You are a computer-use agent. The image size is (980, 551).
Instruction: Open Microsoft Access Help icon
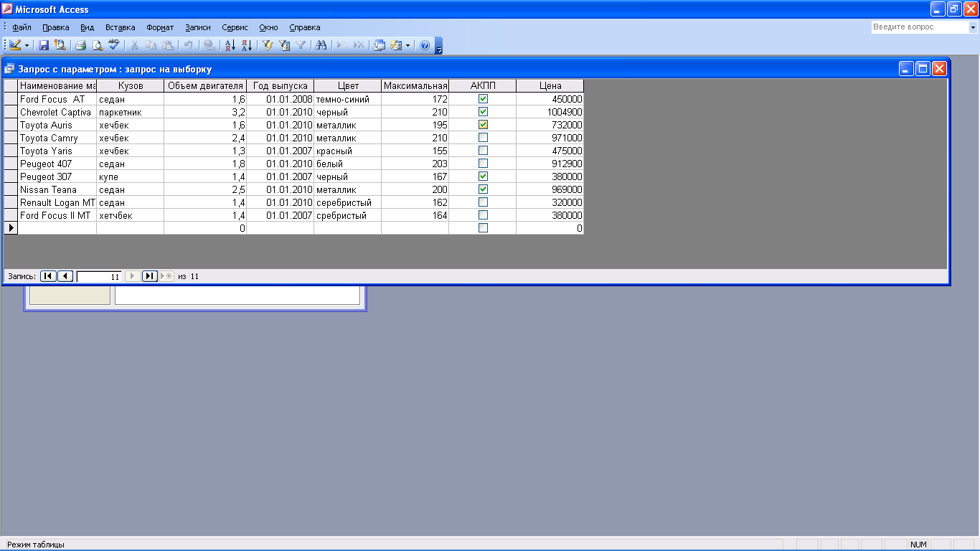(x=424, y=45)
